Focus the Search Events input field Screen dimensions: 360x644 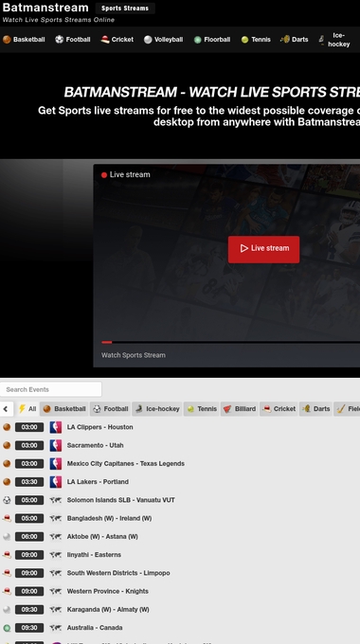click(51, 389)
